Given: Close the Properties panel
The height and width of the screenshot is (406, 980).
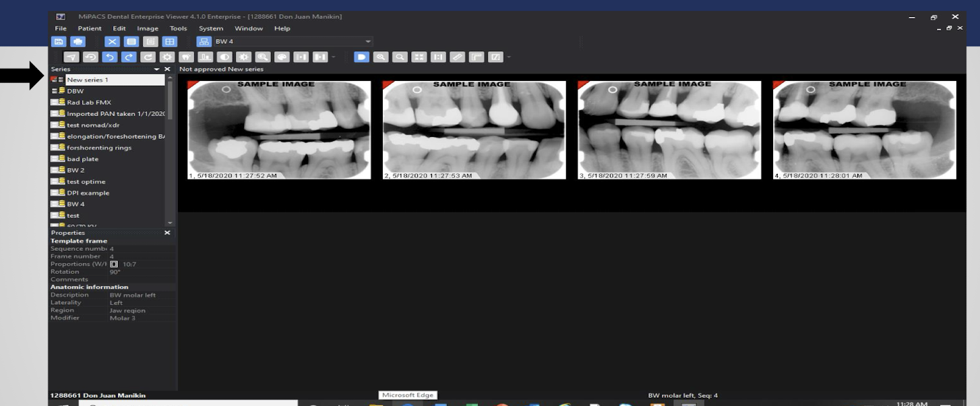Looking at the screenshot, I should [167, 233].
